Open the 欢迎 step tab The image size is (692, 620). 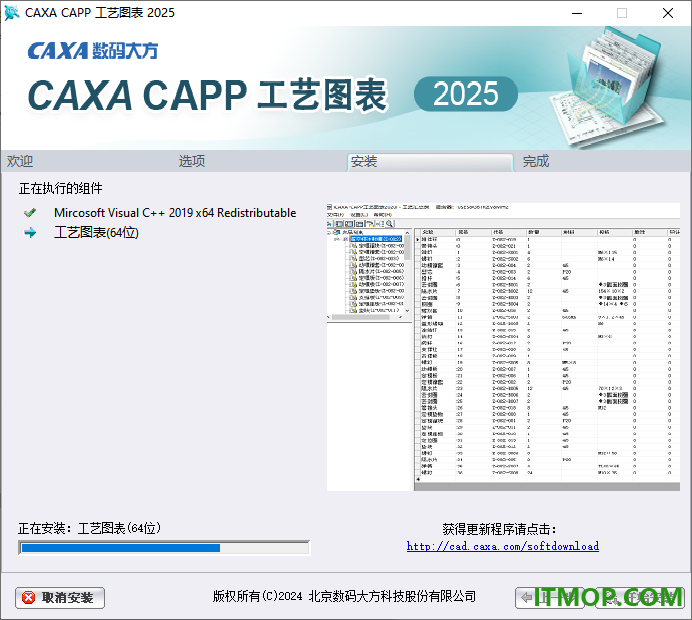(x=20, y=161)
